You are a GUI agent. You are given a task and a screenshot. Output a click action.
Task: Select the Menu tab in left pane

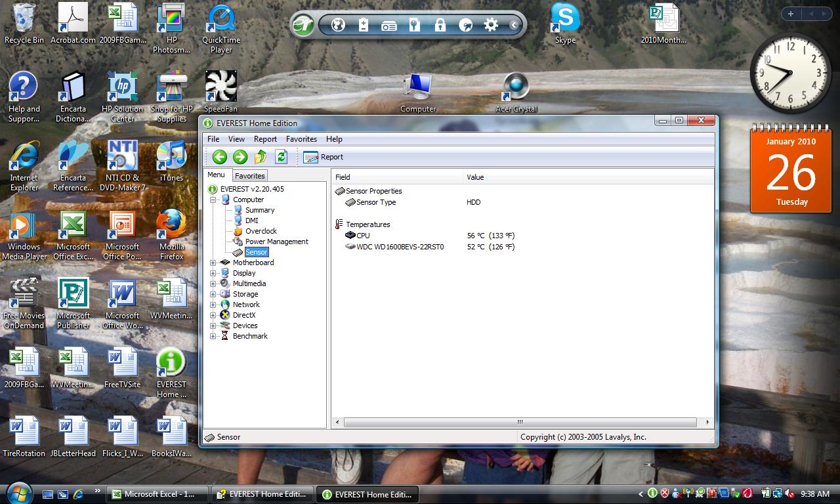[x=216, y=175]
